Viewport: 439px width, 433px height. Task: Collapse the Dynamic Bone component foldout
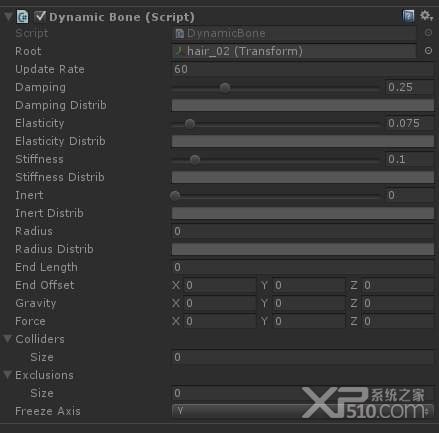8,16
